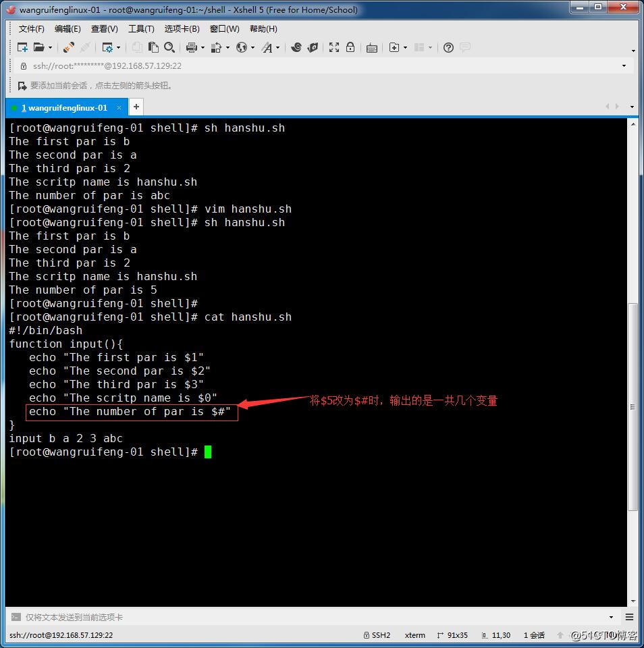This screenshot has width=644, height=648.
Task: Click the Find magnifier icon
Action: [169, 47]
